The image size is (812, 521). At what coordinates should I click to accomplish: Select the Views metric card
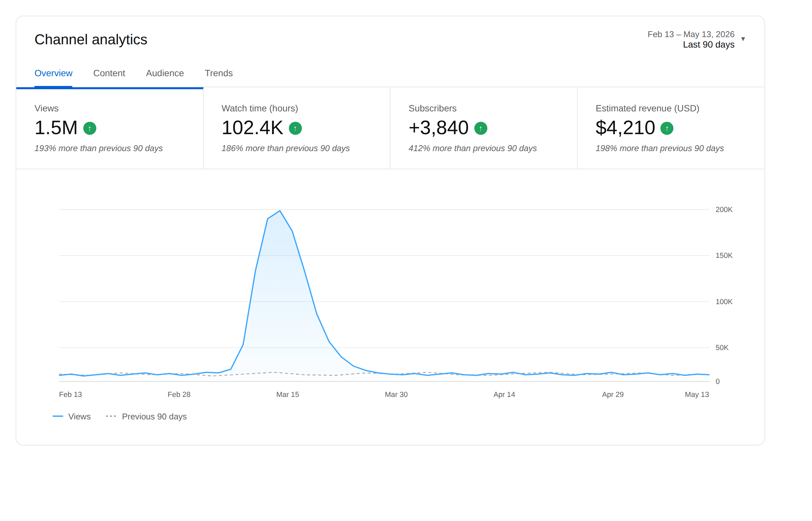pyautogui.click(x=110, y=128)
